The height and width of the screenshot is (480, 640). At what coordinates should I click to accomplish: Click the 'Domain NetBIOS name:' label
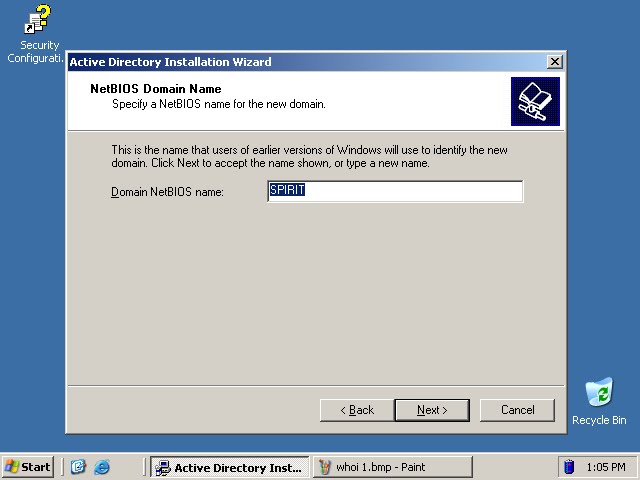point(167,191)
